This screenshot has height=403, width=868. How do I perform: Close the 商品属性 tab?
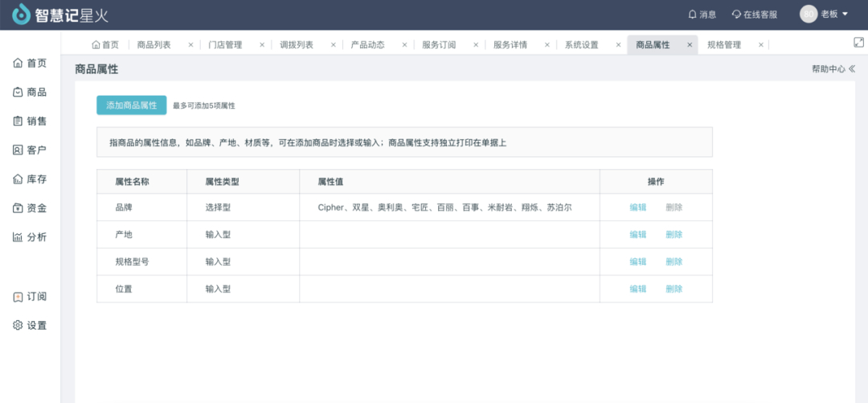point(690,45)
